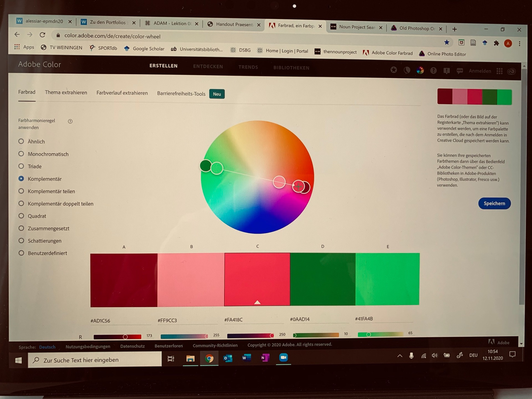Open the Online Photo Editor bookmark
The width and height of the screenshot is (532, 399).
coord(443,54)
